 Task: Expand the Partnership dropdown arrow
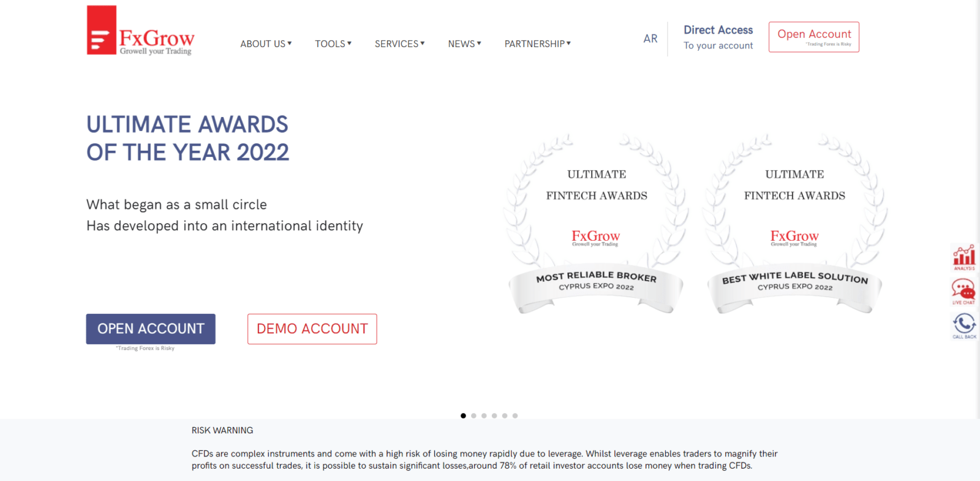[568, 44]
